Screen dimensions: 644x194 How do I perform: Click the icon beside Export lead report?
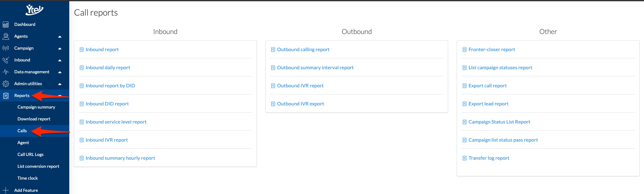[x=464, y=104]
